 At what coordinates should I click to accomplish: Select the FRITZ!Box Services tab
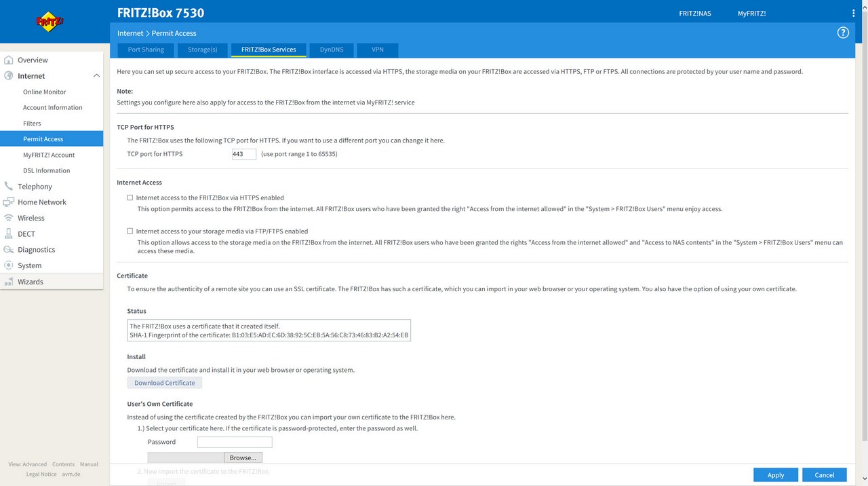[x=269, y=50]
